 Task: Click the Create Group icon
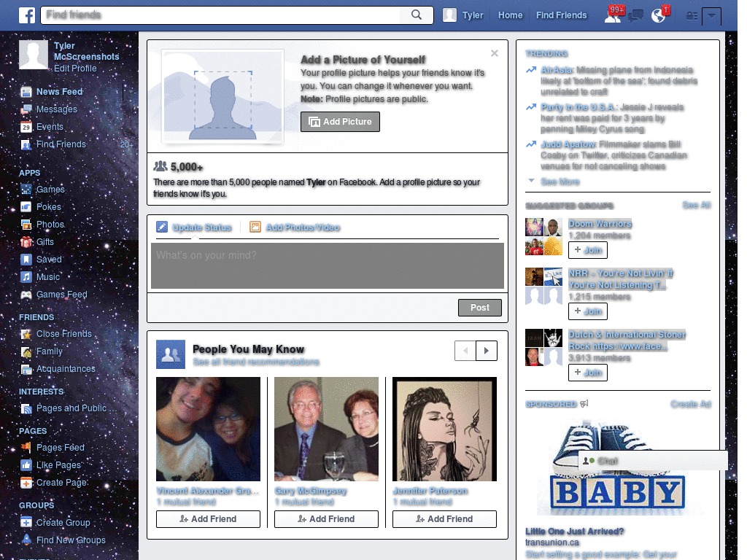pyautogui.click(x=26, y=522)
